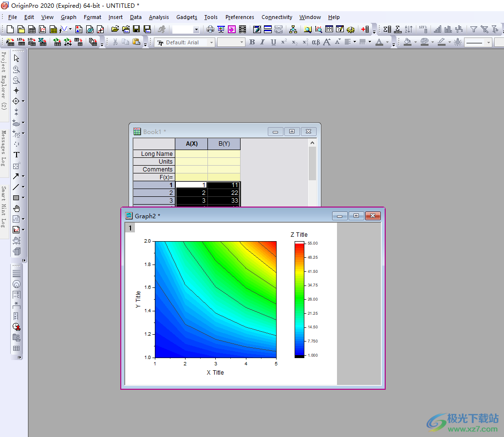504x437 pixels.
Task: Select the Pointer arrow tool
Action: tap(17, 58)
